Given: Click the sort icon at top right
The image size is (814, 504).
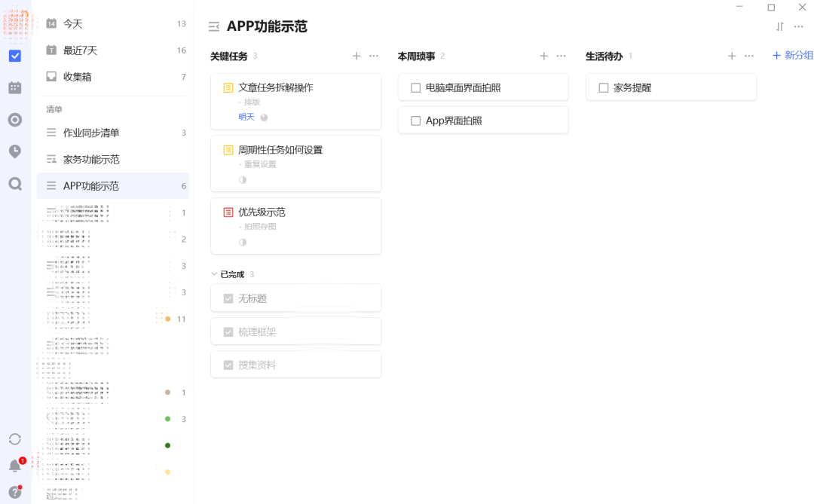Looking at the screenshot, I should click(x=780, y=26).
